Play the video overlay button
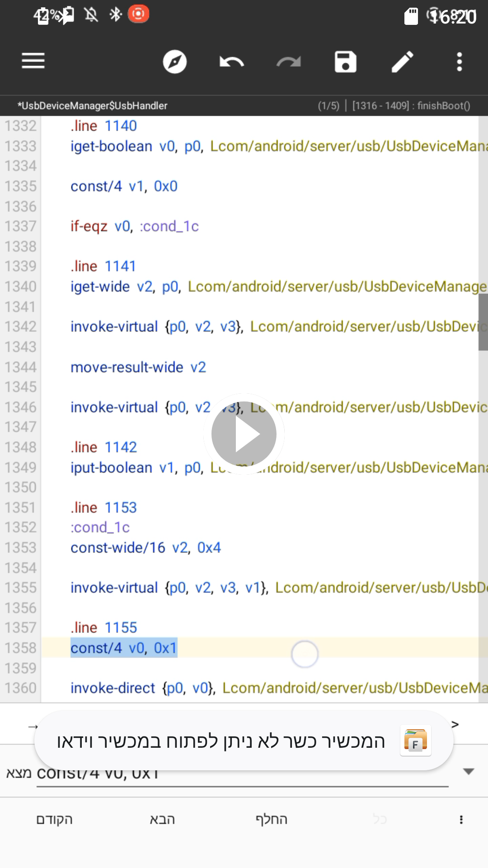 244,434
